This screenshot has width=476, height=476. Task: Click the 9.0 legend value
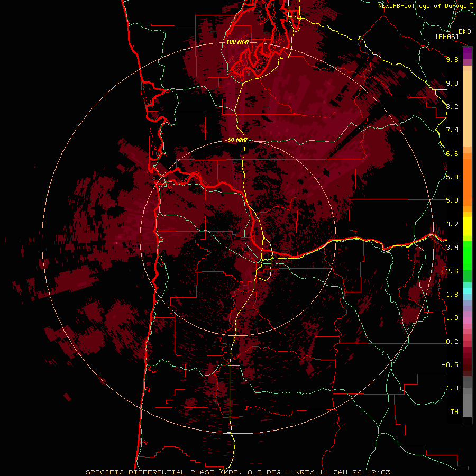[x=452, y=83]
